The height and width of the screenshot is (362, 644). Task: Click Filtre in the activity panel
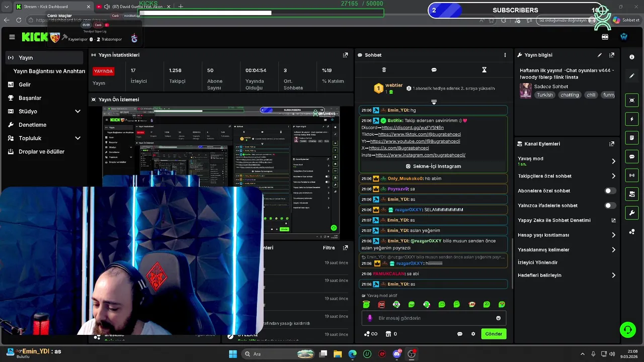tap(329, 248)
